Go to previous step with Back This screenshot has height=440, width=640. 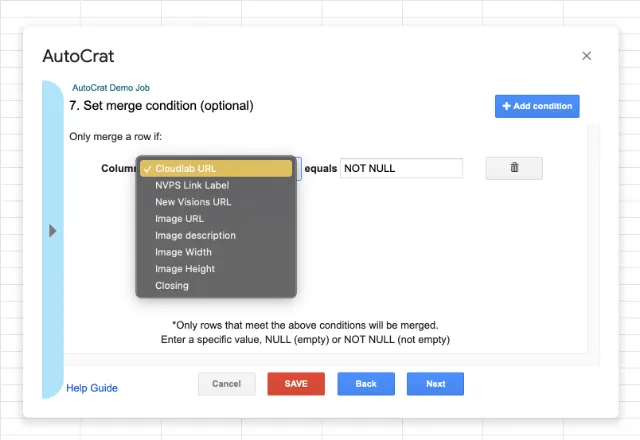click(366, 384)
